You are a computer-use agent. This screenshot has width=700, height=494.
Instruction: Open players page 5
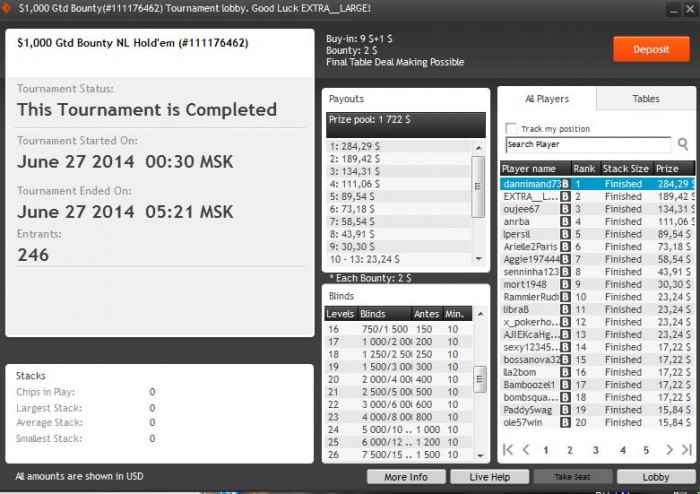[x=646, y=450]
